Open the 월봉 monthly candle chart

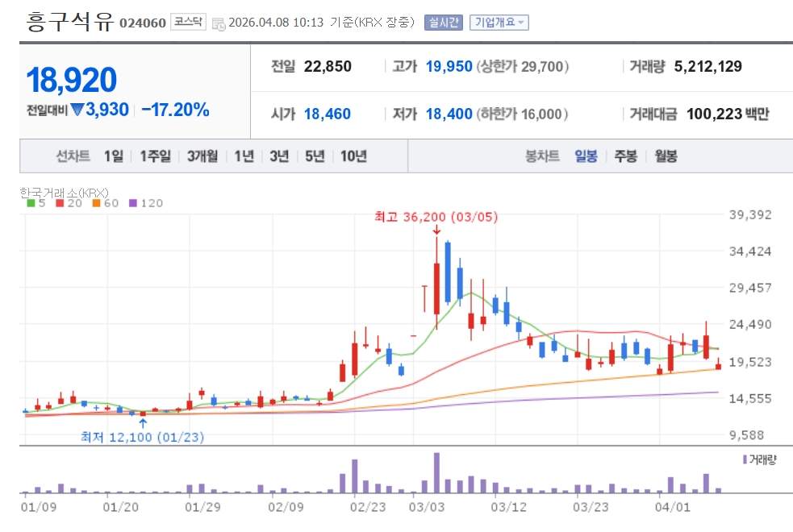point(666,156)
